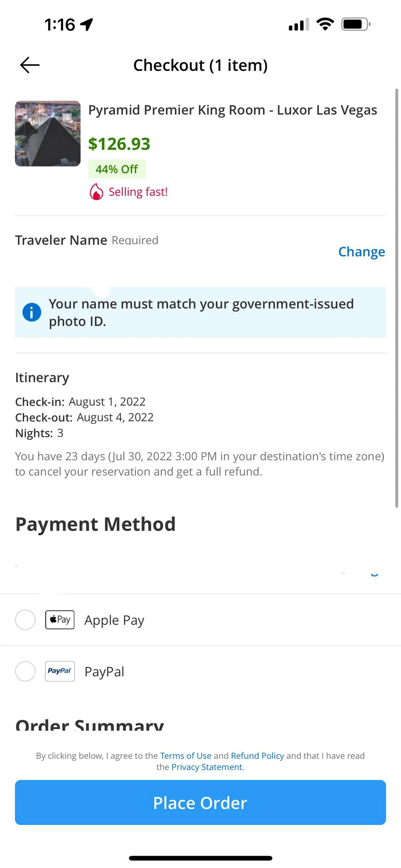Tap Change next to Traveler Name
401x868 pixels.
click(361, 252)
